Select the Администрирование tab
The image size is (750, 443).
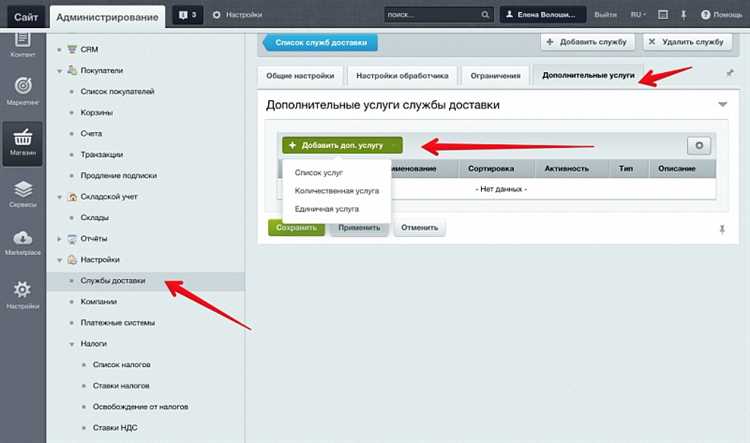coord(107,17)
